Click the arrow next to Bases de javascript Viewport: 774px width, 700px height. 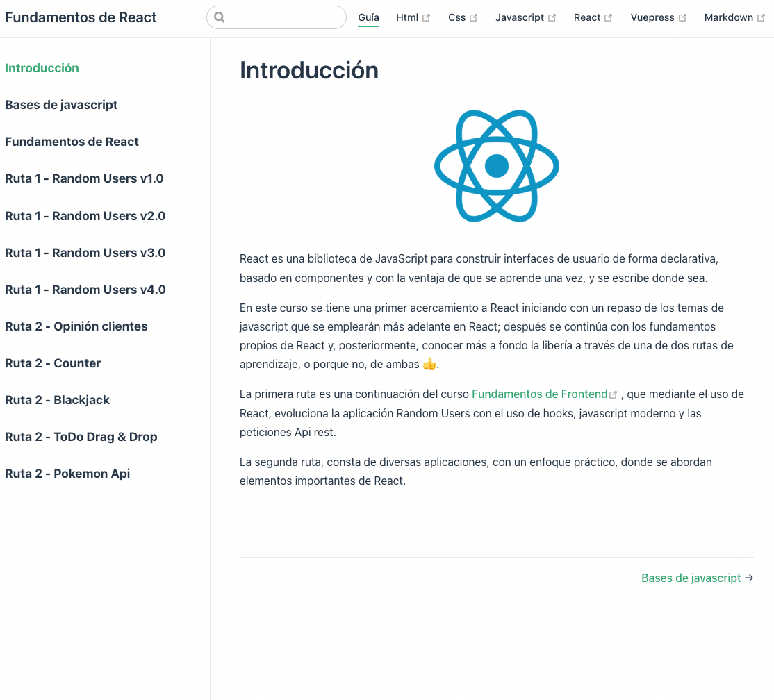(749, 578)
